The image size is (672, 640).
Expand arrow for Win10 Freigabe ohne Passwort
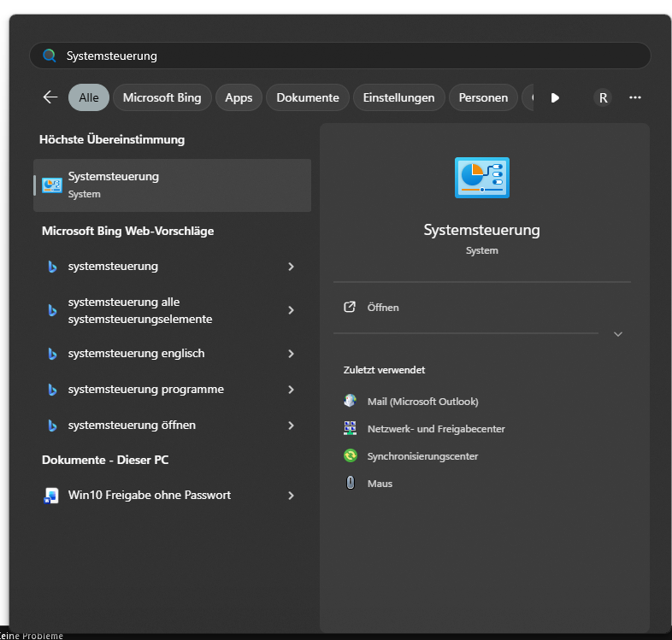click(x=291, y=496)
